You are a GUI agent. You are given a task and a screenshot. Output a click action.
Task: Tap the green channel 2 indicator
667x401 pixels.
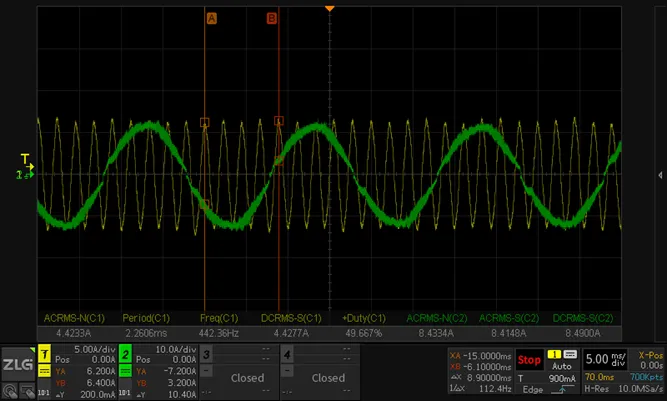[x=125, y=354]
